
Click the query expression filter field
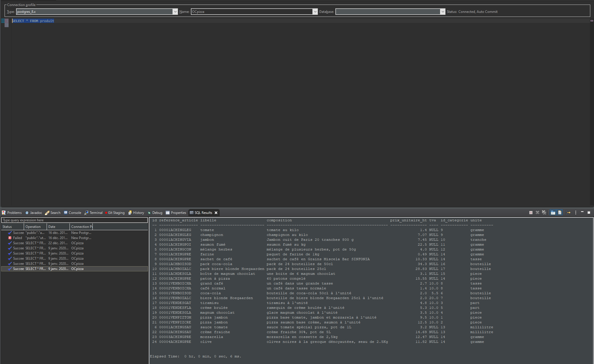tap(74, 220)
